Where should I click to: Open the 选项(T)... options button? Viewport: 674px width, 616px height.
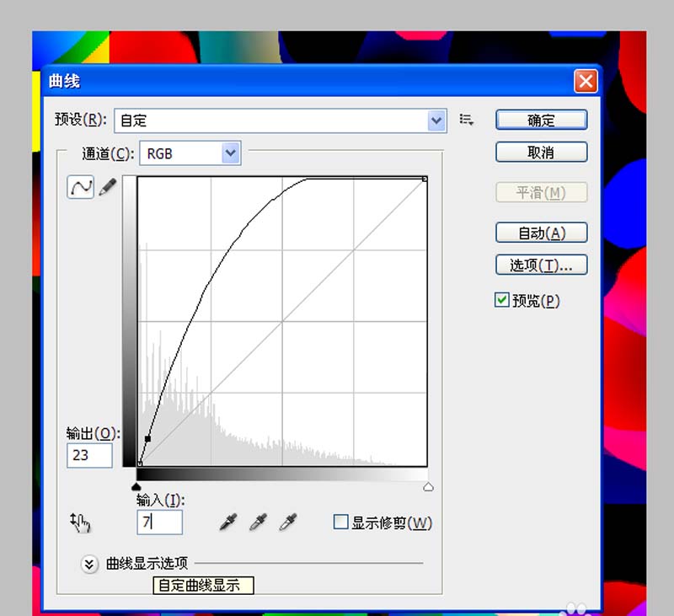point(541,265)
